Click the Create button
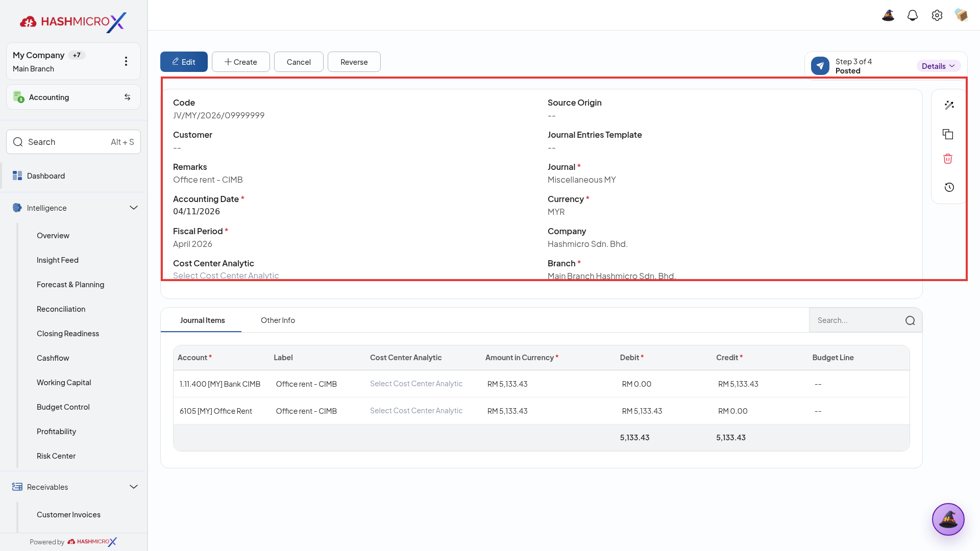980x551 pixels. click(241, 62)
